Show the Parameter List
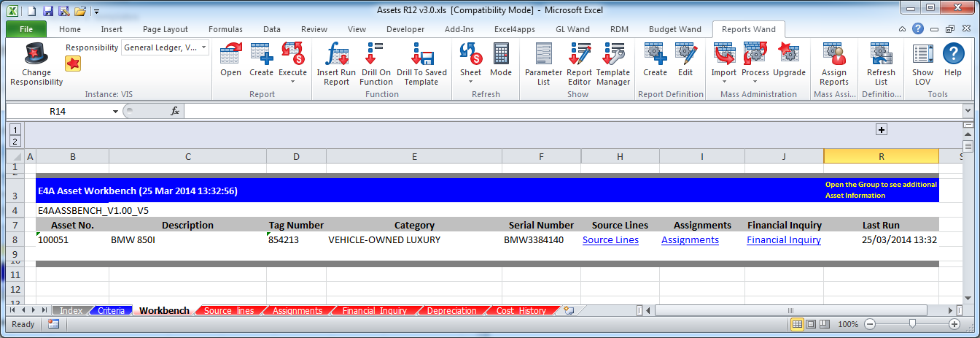980x338 pixels. click(543, 54)
